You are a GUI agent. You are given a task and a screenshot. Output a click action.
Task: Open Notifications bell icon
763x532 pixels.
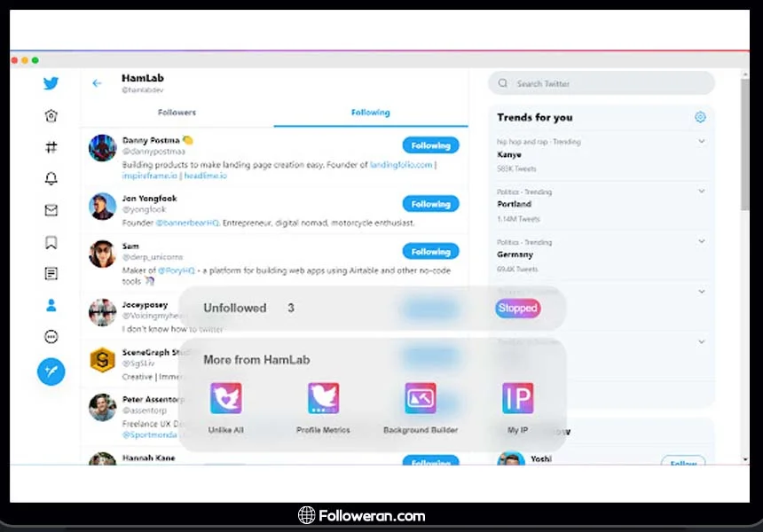tap(51, 178)
